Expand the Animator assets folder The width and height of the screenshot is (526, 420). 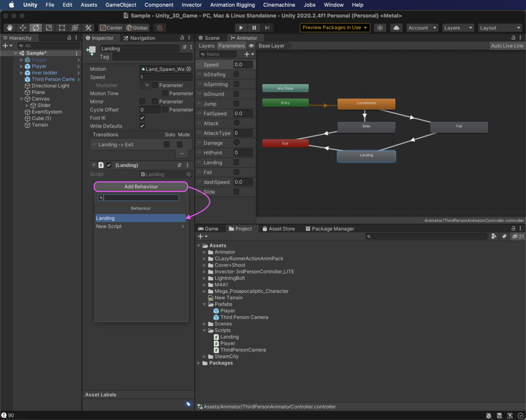coord(204,252)
